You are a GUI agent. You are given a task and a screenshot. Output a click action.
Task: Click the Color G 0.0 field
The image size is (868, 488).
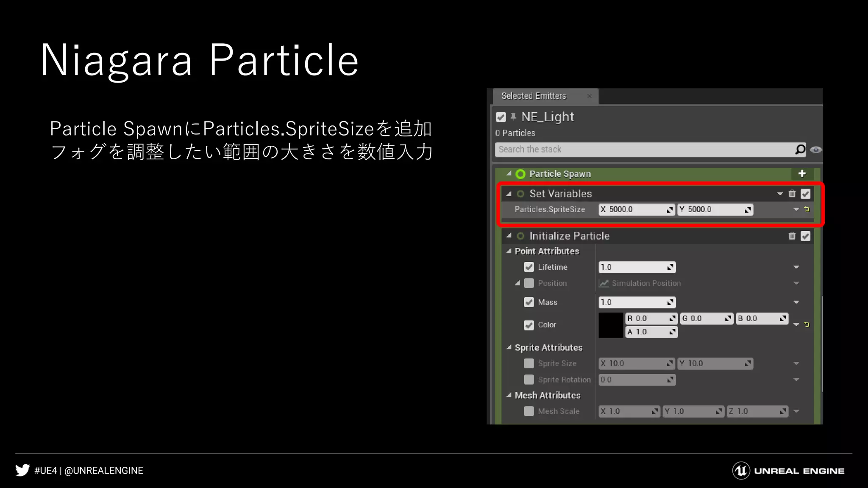point(707,318)
